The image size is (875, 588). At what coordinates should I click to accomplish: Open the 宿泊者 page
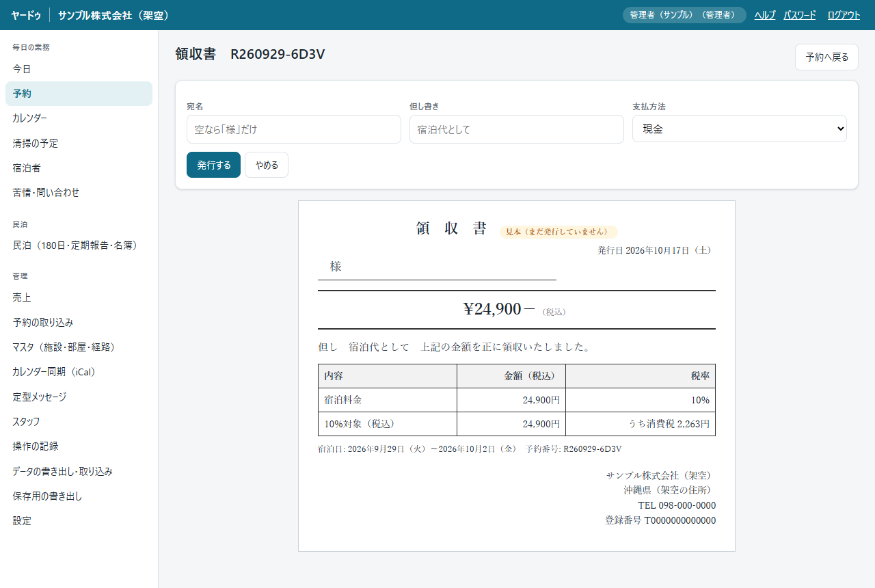click(79, 168)
